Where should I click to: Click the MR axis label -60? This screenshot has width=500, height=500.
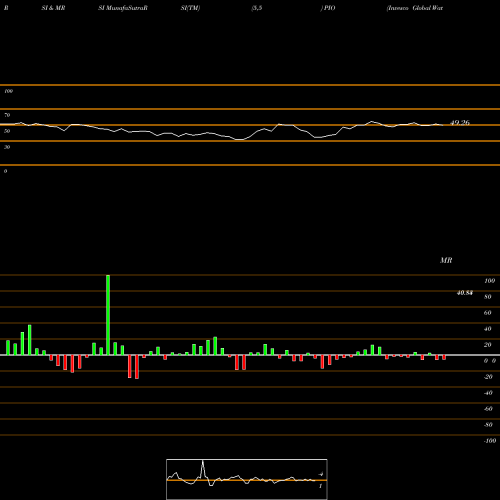(488, 409)
